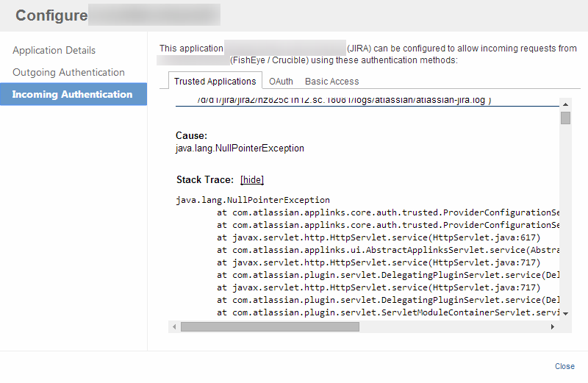The width and height of the screenshot is (588, 383).
Task: Click the horizontal scrollbar left arrow
Action: 174,326
